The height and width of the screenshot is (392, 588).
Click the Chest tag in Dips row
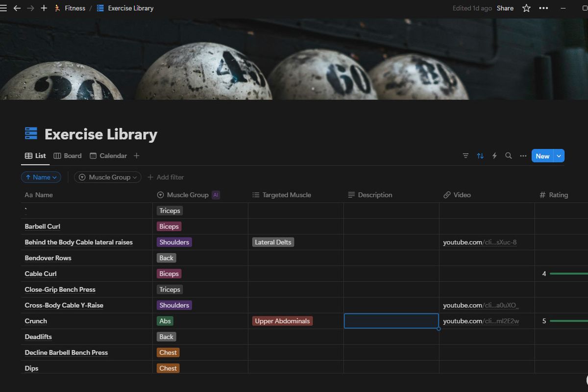(x=168, y=368)
